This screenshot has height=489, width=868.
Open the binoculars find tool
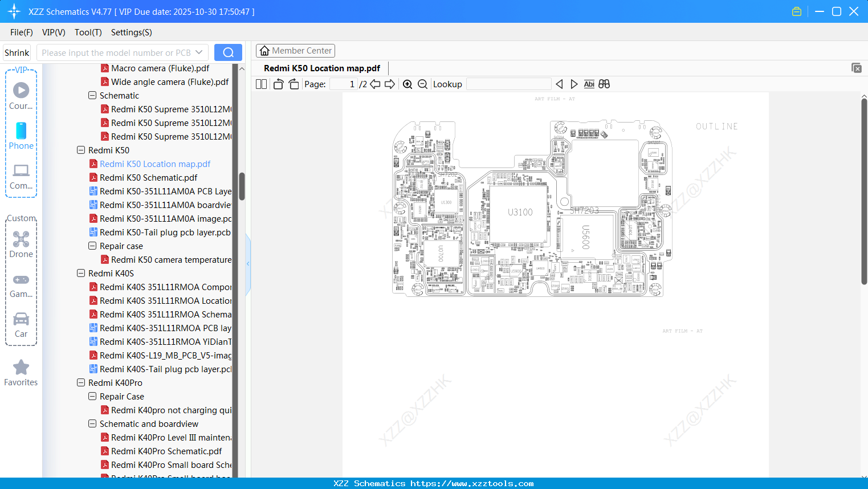[604, 84]
